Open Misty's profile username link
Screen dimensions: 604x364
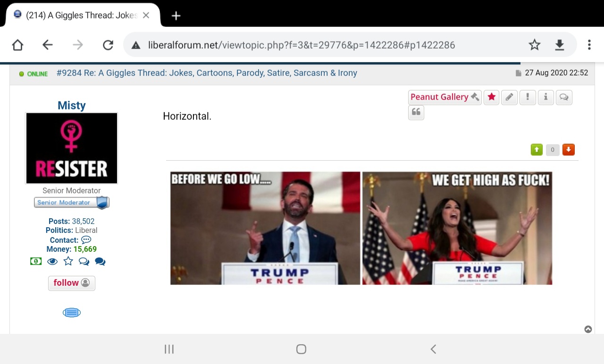click(x=72, y=105)
